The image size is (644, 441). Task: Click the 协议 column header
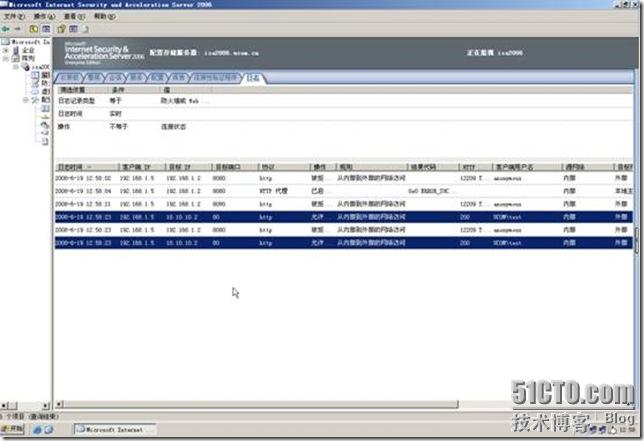(x=284, y=167)
